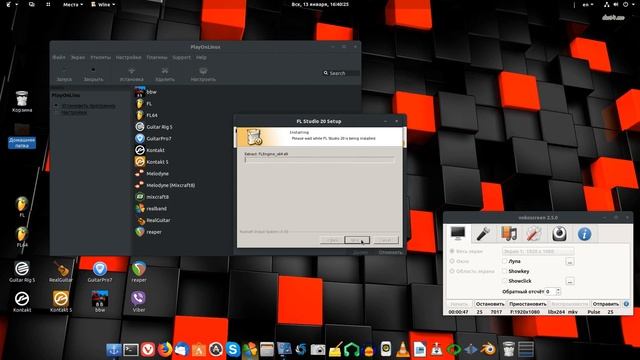The image size is (640, 360).
Task: Select Melodyne (Mixcraft8) in the PlayOnLinux list
Action: (170, 185)
